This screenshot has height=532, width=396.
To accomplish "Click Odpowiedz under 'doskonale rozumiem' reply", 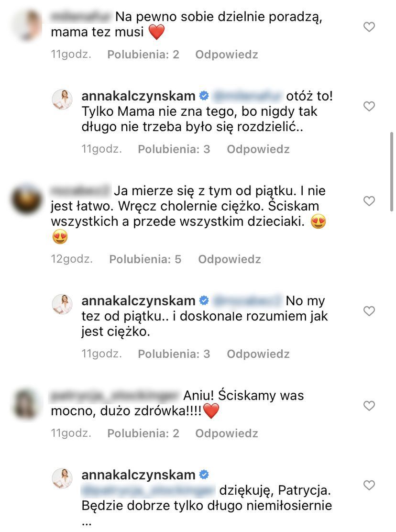I will [258, 354].
